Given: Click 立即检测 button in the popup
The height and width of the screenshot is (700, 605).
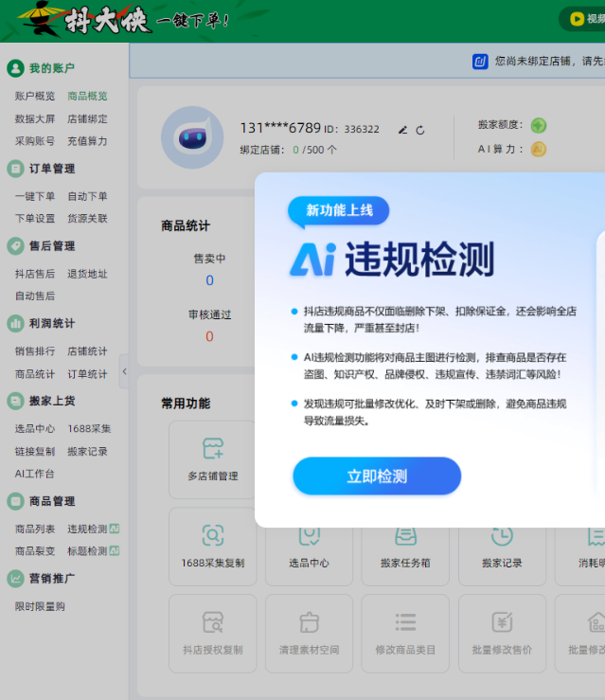Looking at the screenshot, I should [377, 476].
